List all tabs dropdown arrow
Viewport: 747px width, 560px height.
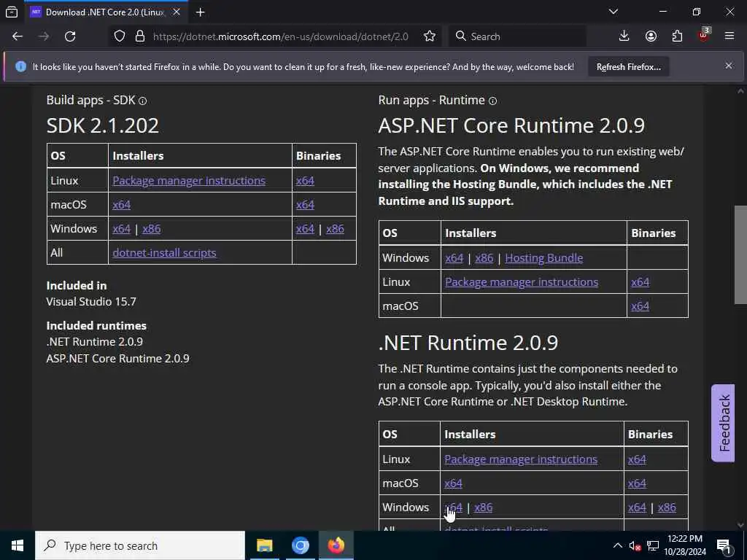614,12
